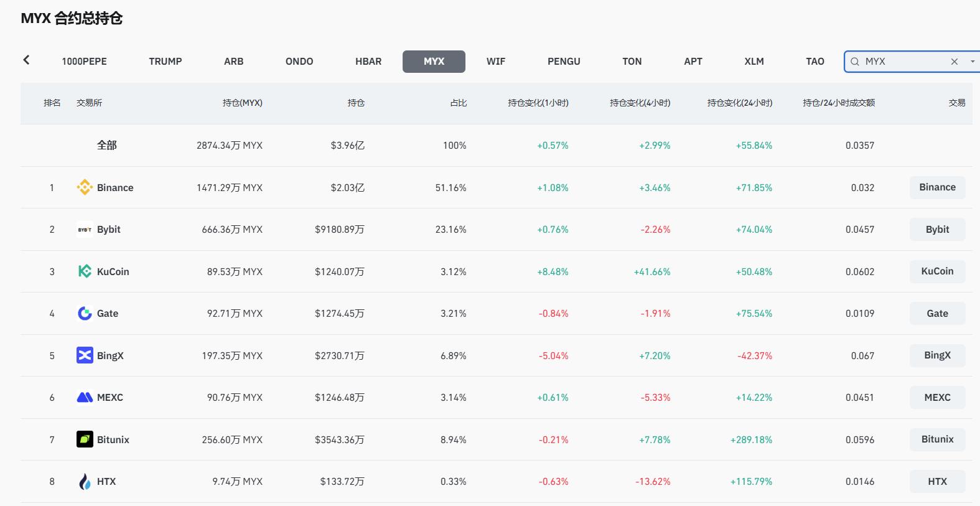Click the KuCoin logo icon
This screenshot has width=980, height=506.
tap(85, 271)
